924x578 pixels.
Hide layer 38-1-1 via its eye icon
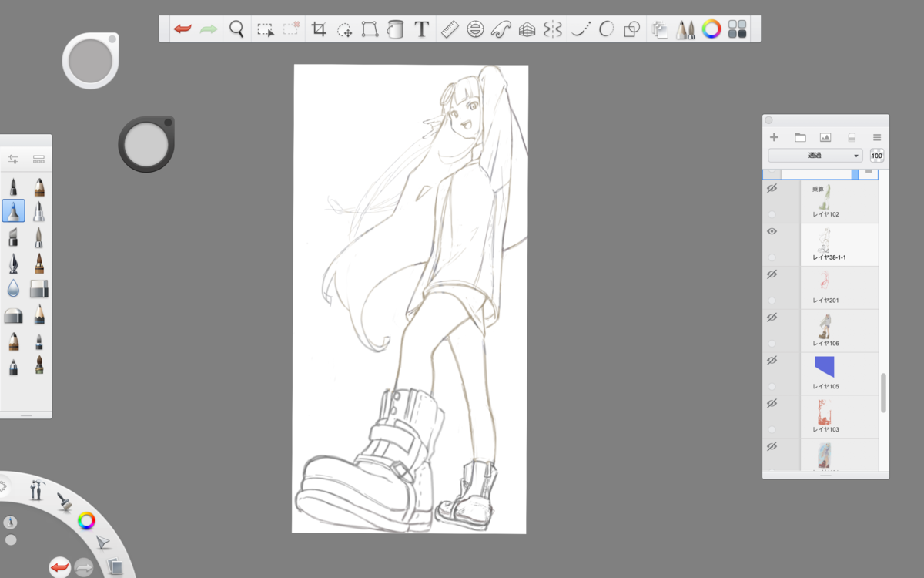772,232
